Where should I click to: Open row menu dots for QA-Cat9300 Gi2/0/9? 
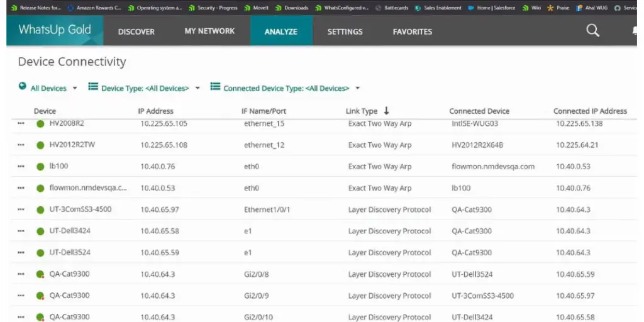[x=21, y=296]
